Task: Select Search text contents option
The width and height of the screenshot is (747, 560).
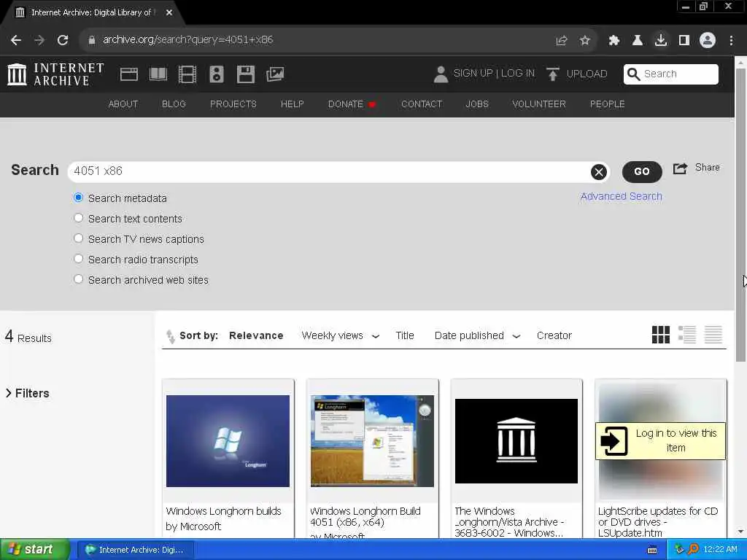Action: (79, 218)
